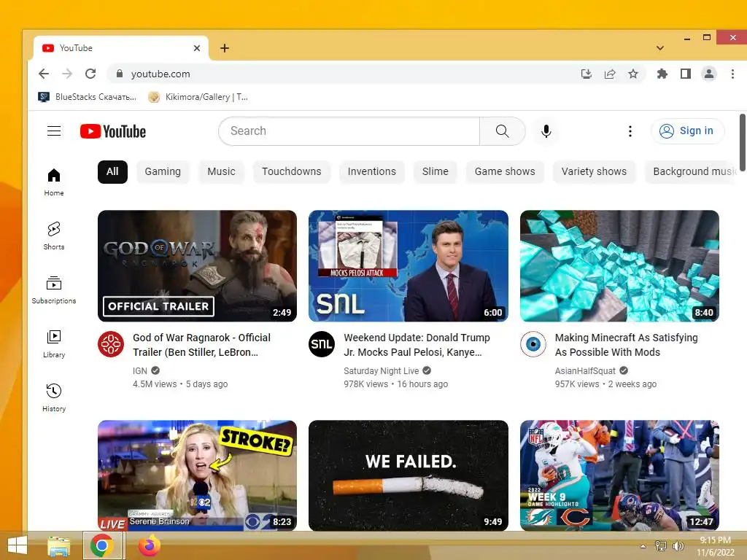Open Library in the sidebar
This screenshot has height=560, width=747.
click(x=54, y=344)
